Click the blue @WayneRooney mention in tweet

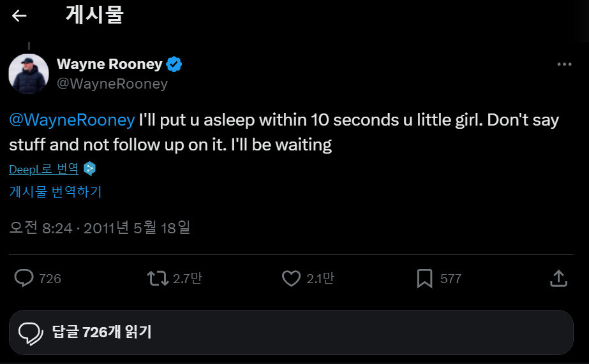click(72, 120)
